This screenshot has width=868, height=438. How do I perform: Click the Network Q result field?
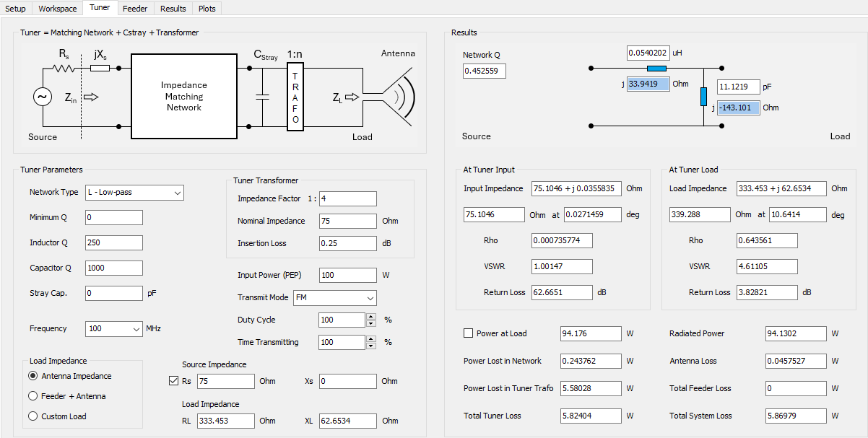[x=485, y=71]
